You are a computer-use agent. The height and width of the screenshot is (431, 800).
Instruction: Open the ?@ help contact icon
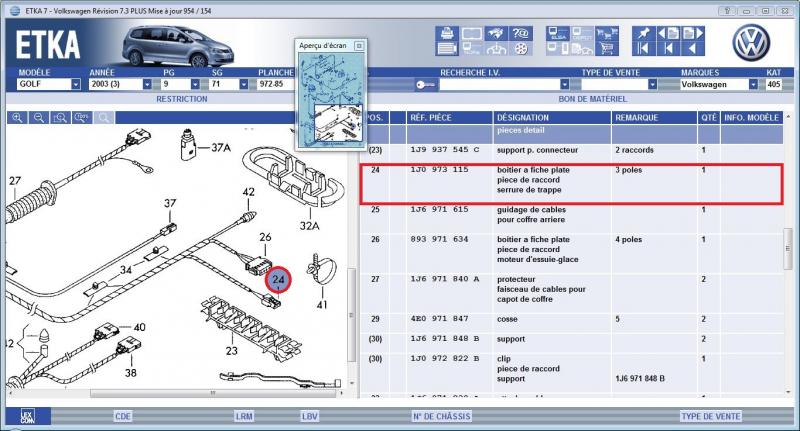point(521,34)
